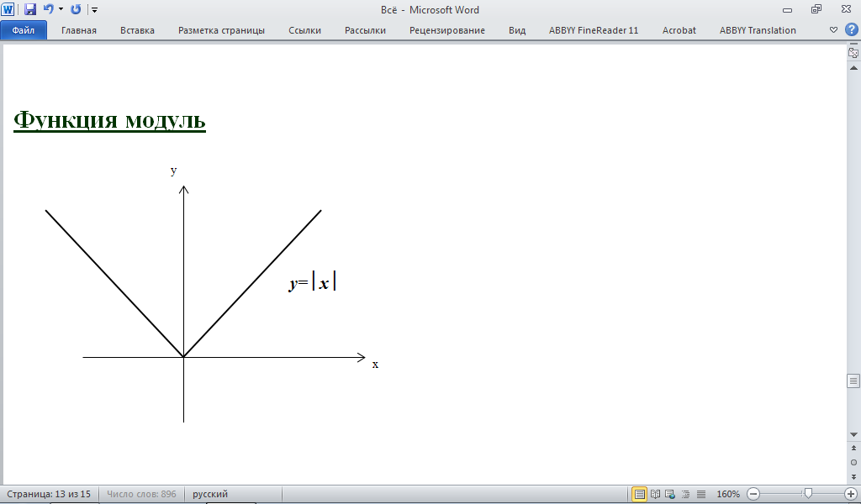This screenshot has height=504, width=861.
Task: Open the ABBYY Translation tab
Action: [x=758, y=30]
